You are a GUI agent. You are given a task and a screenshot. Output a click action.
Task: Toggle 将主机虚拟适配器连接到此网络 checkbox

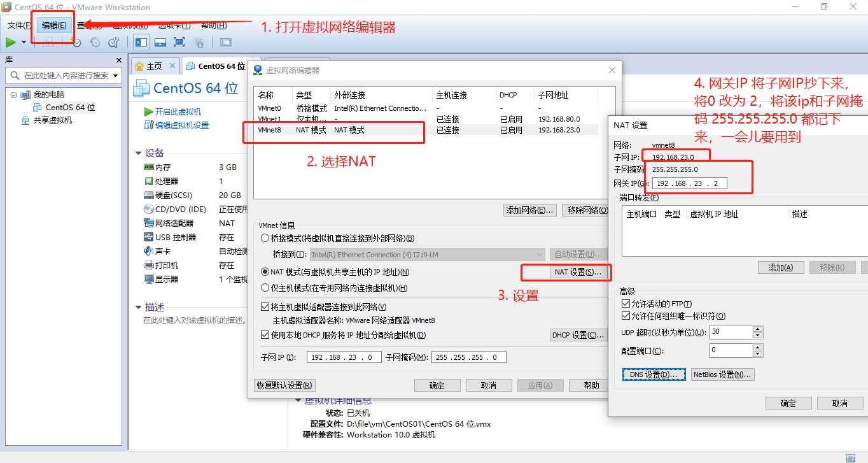pyautogui.click(x=265, y=307)
